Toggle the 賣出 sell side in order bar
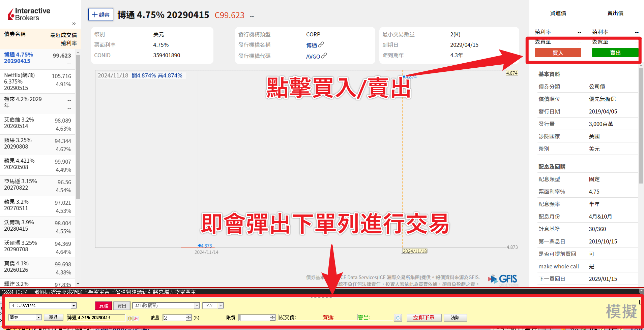The width and height of the screenshot is (644, 330). click(x=122, y=305)
